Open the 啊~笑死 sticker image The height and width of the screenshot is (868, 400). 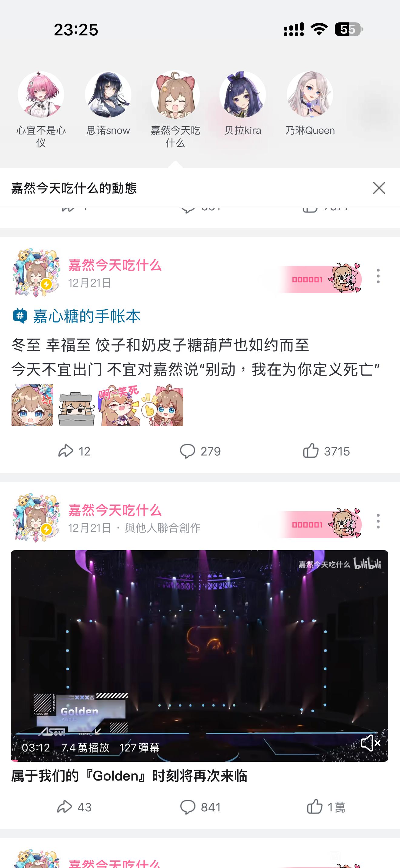pyautogui.click(x=119, y=405)
